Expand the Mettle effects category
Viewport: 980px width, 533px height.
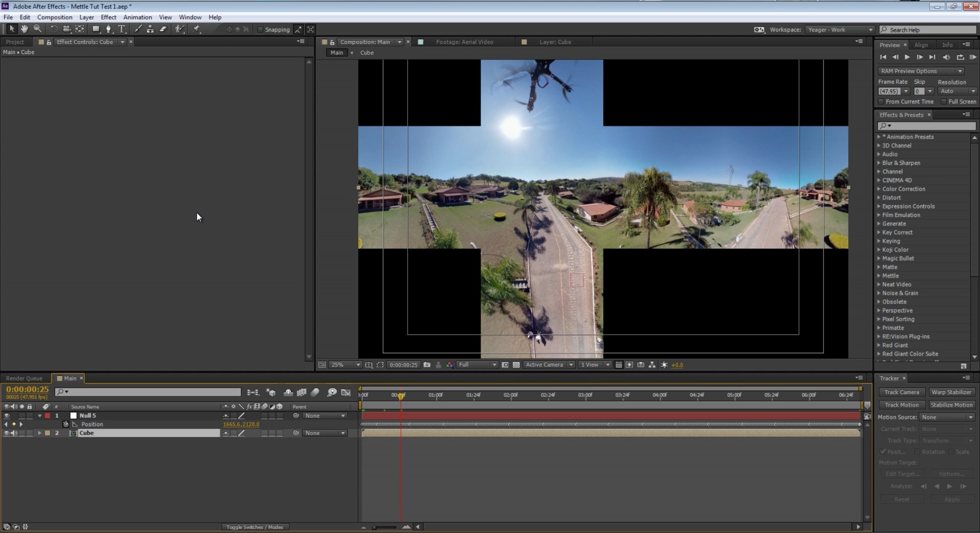pos(879,275)
